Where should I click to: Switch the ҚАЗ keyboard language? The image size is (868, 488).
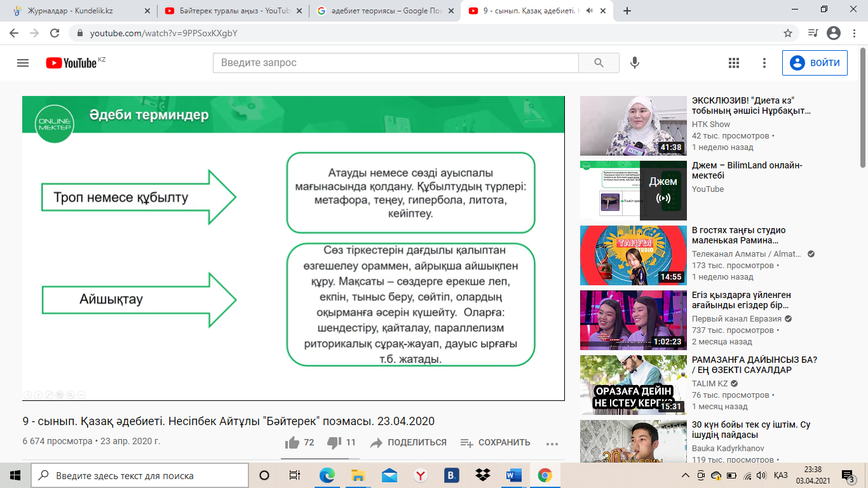(781, 475)
